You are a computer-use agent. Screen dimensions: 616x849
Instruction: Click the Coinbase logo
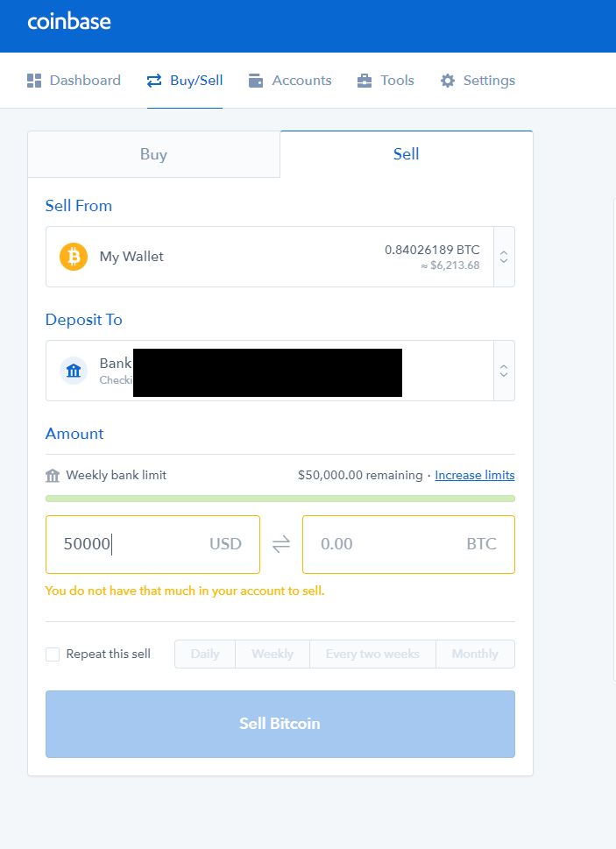pyautogui.click(x=68, y=21)
